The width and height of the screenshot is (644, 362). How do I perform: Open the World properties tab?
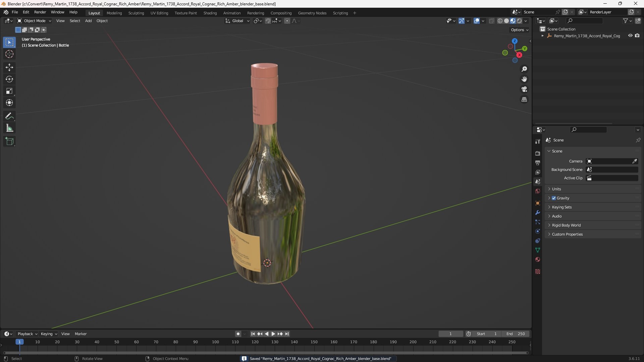coord(538,191)
